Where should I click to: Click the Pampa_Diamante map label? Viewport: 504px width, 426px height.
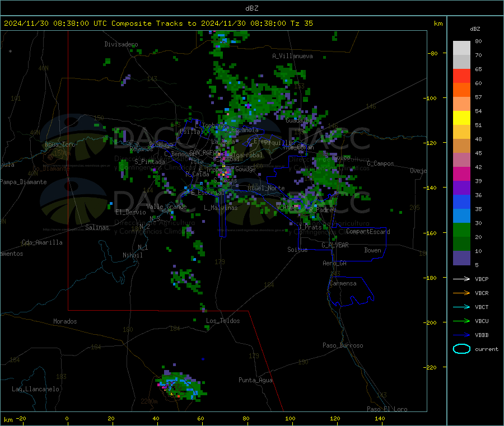click(24, 182)
